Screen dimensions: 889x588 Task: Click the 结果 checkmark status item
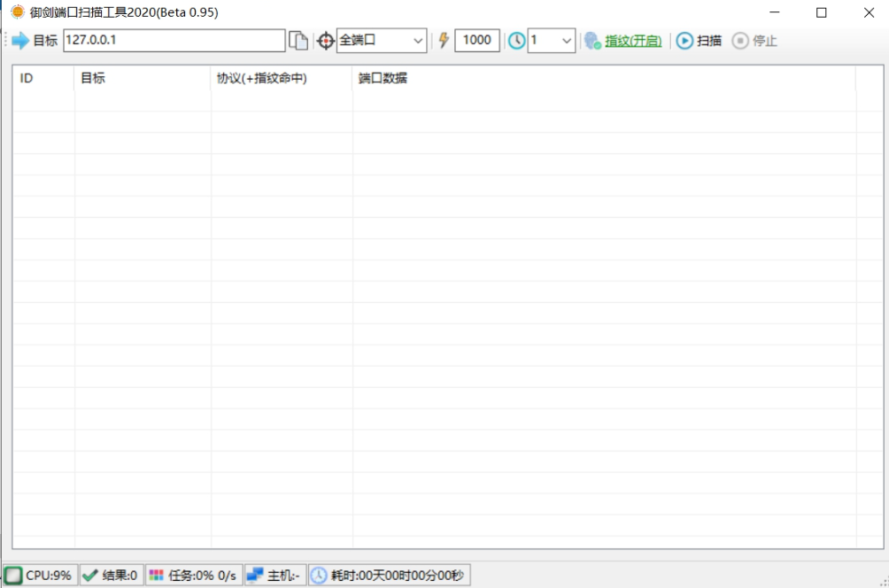point(111,576)
